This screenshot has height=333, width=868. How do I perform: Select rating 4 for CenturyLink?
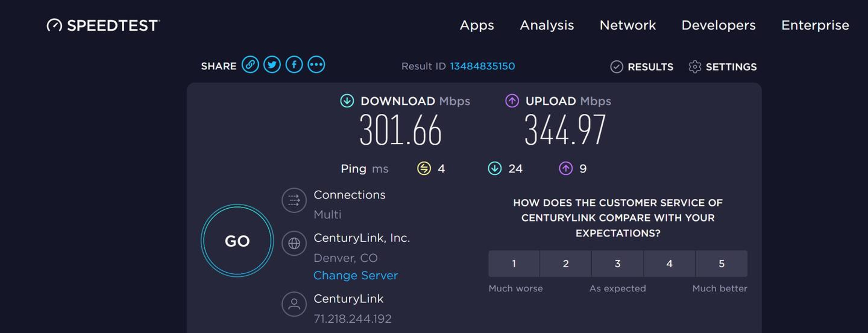669,263
